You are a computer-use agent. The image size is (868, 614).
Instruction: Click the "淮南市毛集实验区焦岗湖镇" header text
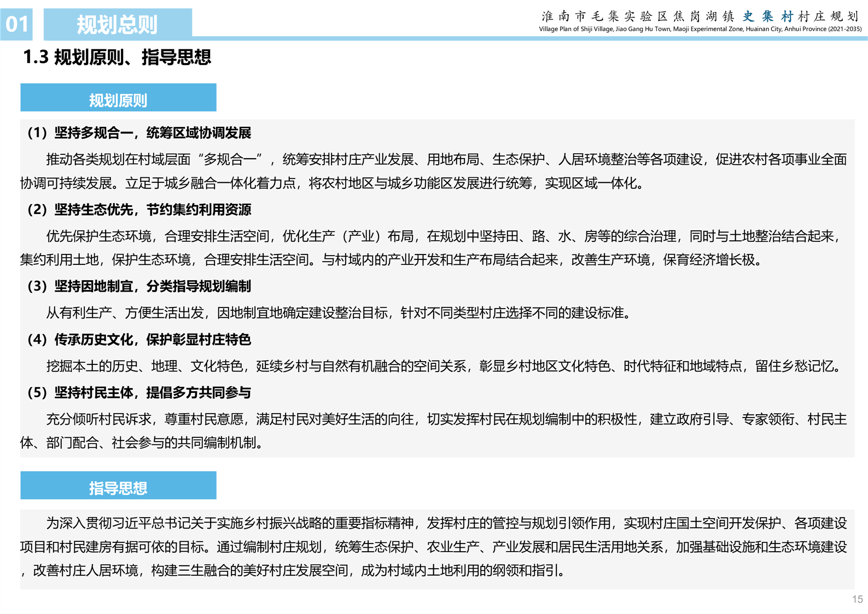pyautogui.click(x=638, y=16)
